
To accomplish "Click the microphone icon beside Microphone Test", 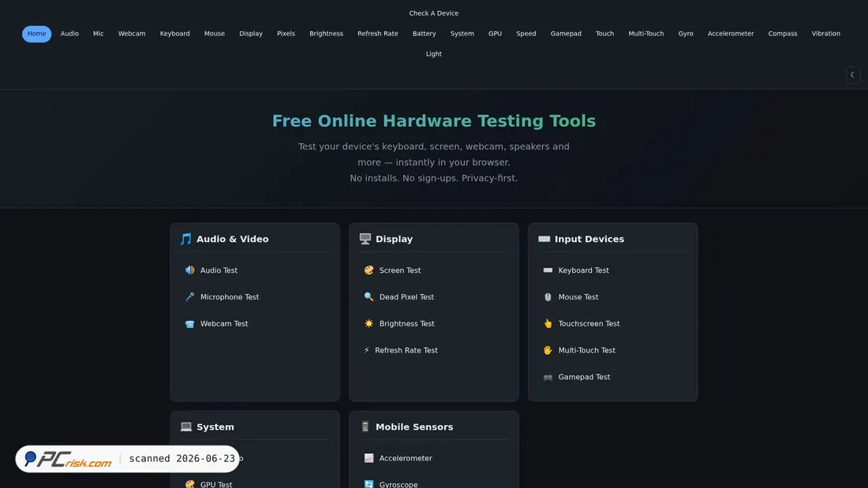I will point(190,296).
